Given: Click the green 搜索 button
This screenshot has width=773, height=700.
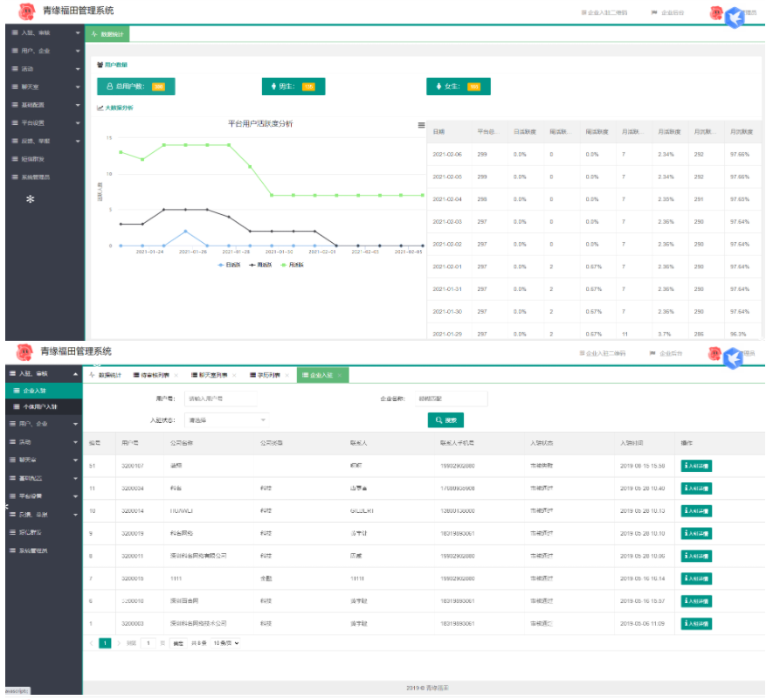Looking at the screenshot, I should (x=445, y=420).
